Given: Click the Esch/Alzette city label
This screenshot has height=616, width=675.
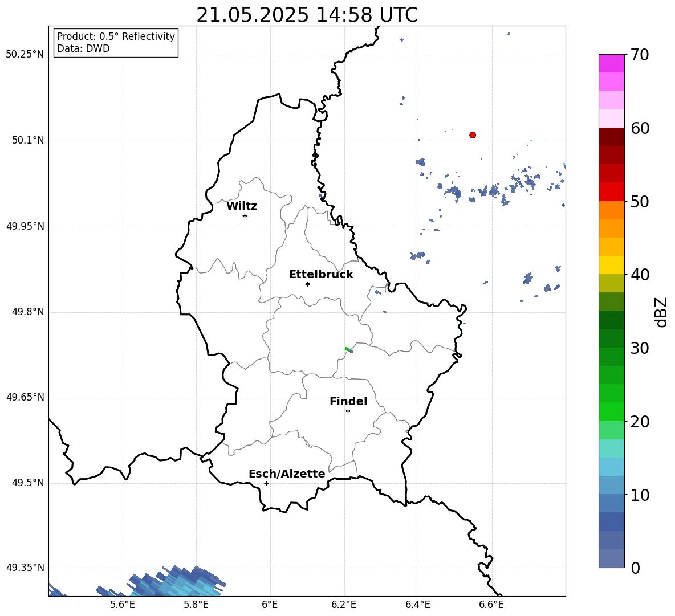Looking at the screenshot, I should pyautogui.click(x=287, y=474).
